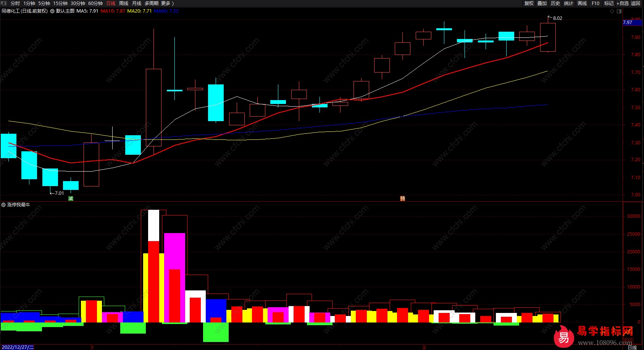Open F10 company information
This screenshot has height=350, width=644.
(596, 3)
